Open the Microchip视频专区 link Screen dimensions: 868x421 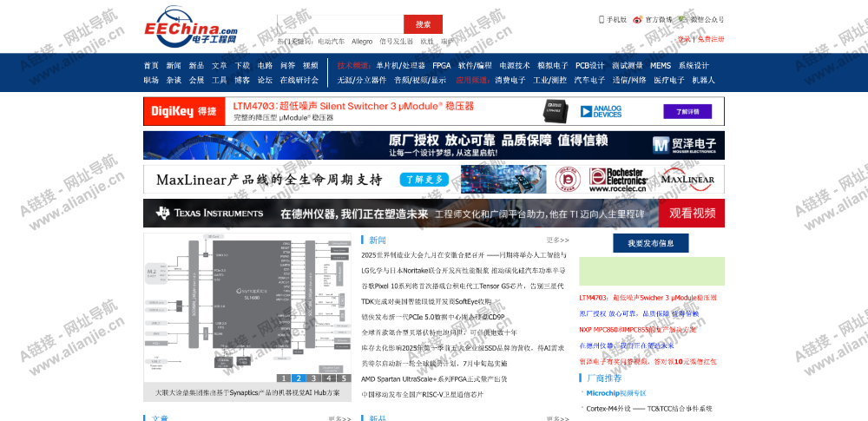[616, 394]
